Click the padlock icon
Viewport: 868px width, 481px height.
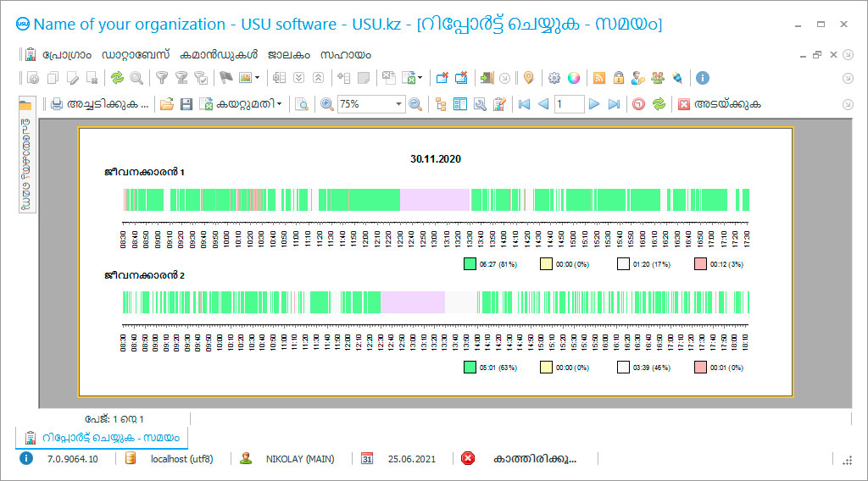point(619,78)
